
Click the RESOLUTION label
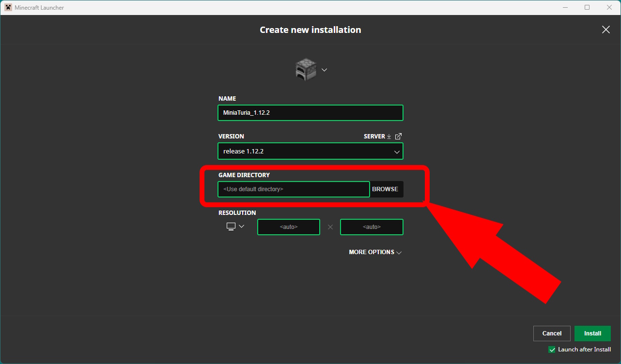point(237,212)
